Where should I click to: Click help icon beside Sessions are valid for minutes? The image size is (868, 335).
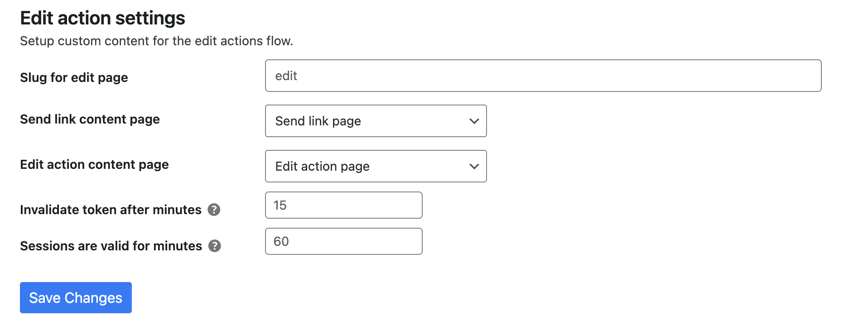pos(214,246)
